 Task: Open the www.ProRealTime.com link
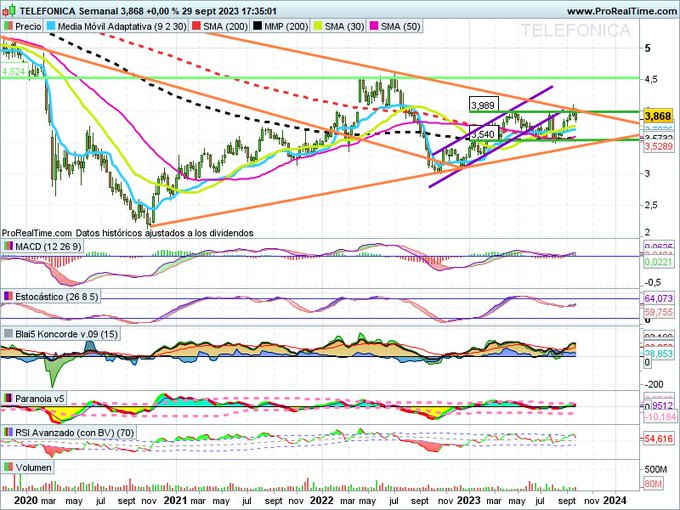[x=621, y=11]
